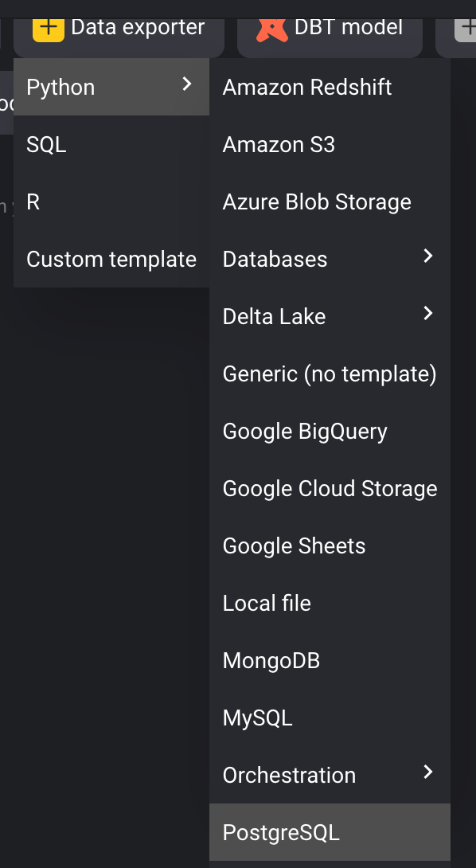Click the gray plus icon at top right

pyautogui.click(x=466, y=29)
